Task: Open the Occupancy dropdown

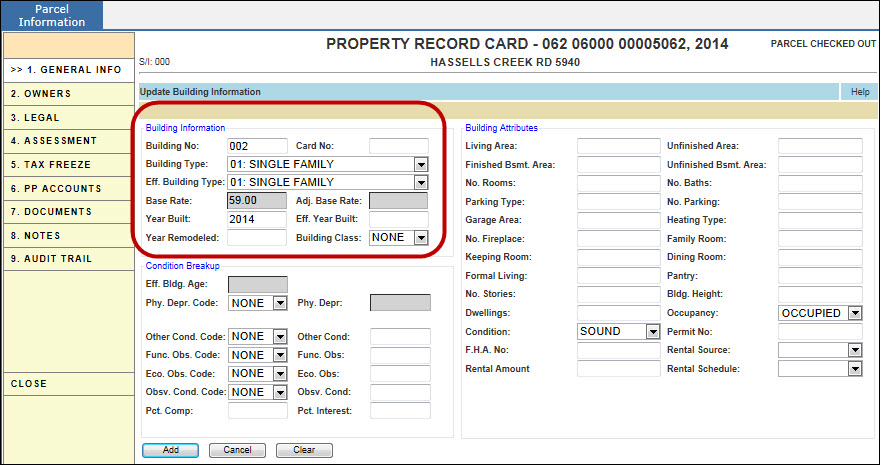Action: pyautogui.click(x=853, y=313)
